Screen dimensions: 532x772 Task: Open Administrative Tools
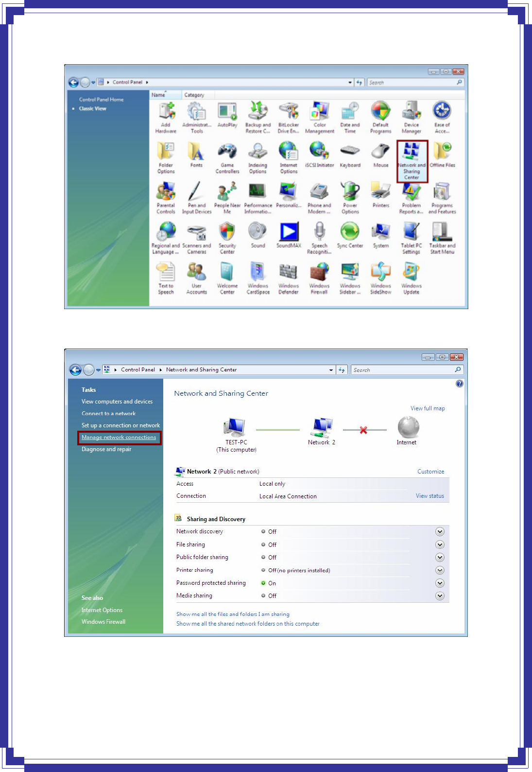tap(196, 118)
